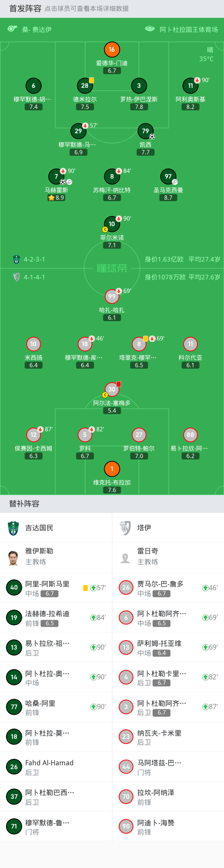Viewport: 224px width, 868px height.
Task: Click Fahd Al-Hamad substitute row
Action: (56, 767)
